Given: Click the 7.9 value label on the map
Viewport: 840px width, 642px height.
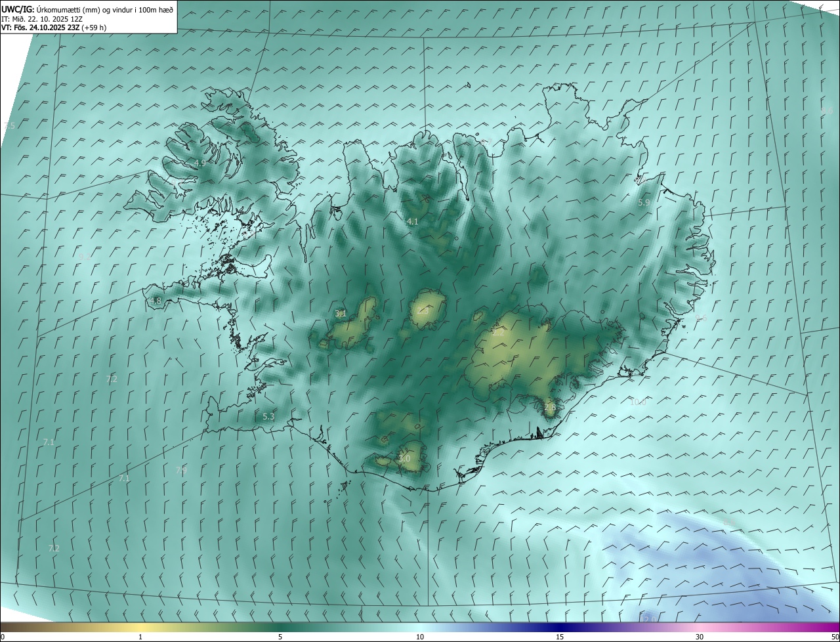Looking at the screenshot, I should [181, 470].
